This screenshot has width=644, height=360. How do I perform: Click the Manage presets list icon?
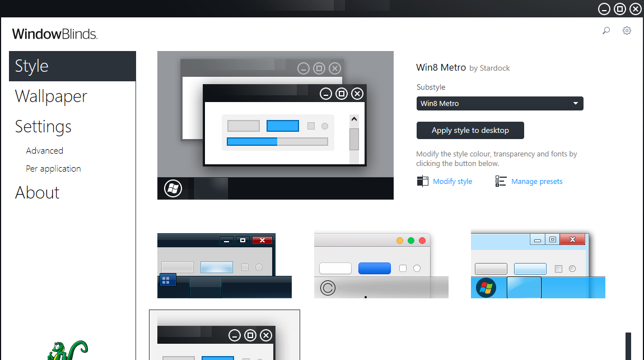501,181
